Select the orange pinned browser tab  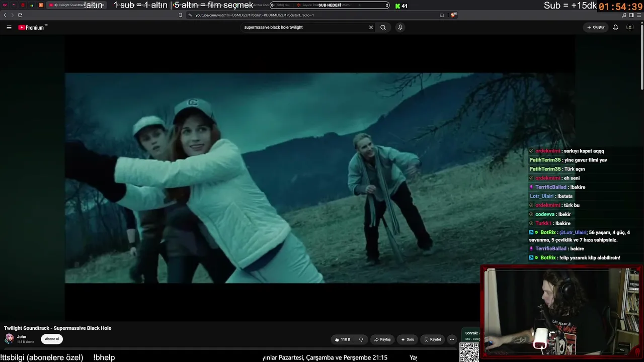(x=41, y=5)
